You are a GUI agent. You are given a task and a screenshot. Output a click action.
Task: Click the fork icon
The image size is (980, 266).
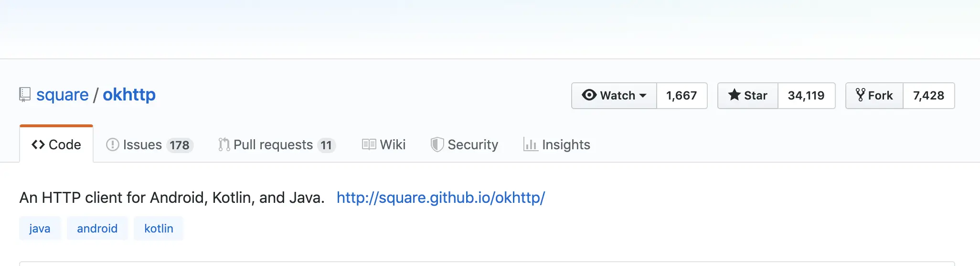(861, 95)
